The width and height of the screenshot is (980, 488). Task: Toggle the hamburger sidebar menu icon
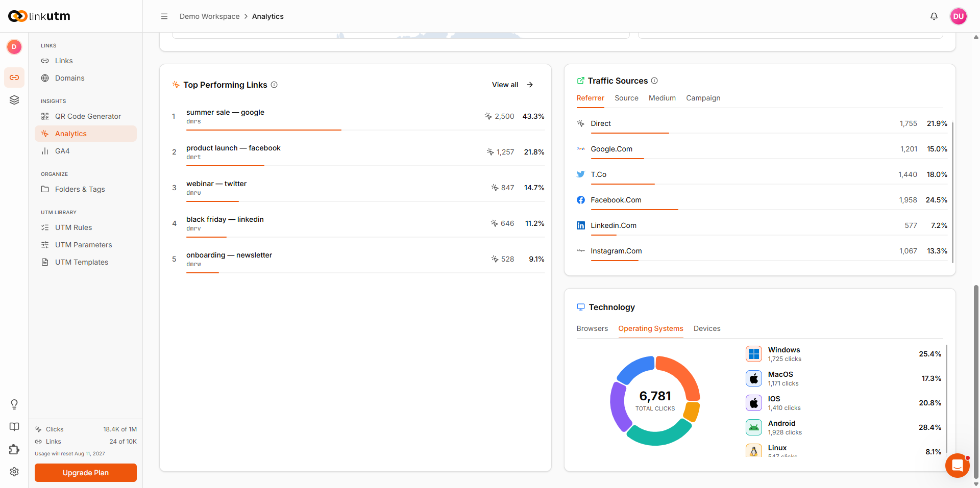coord(164,16)
